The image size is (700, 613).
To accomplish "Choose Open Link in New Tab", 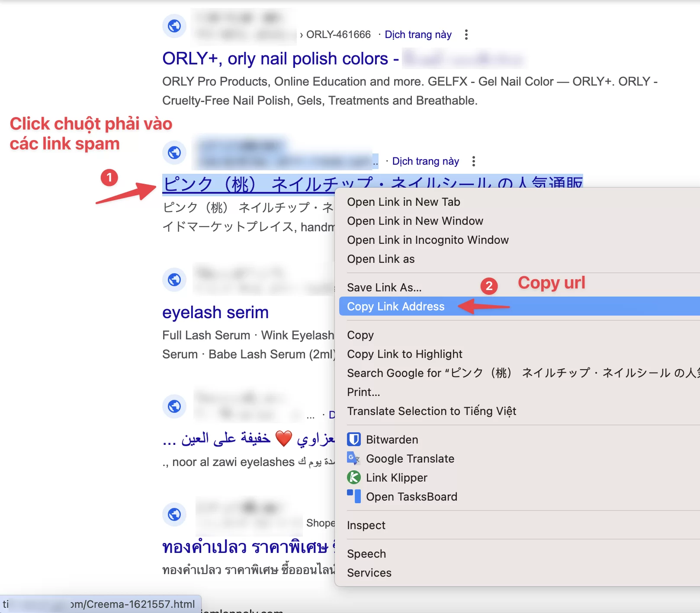I will tap(519, 202).
